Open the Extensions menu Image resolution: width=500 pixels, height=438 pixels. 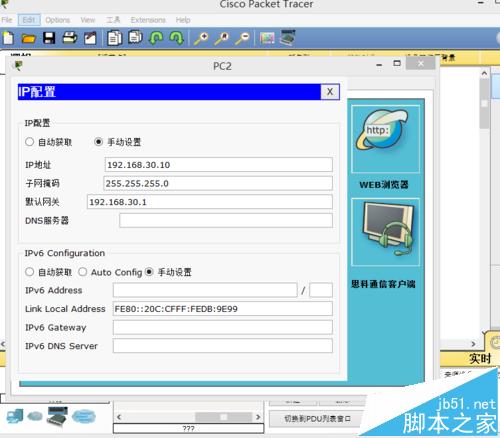pyautogui.click(x=148, y=20)
